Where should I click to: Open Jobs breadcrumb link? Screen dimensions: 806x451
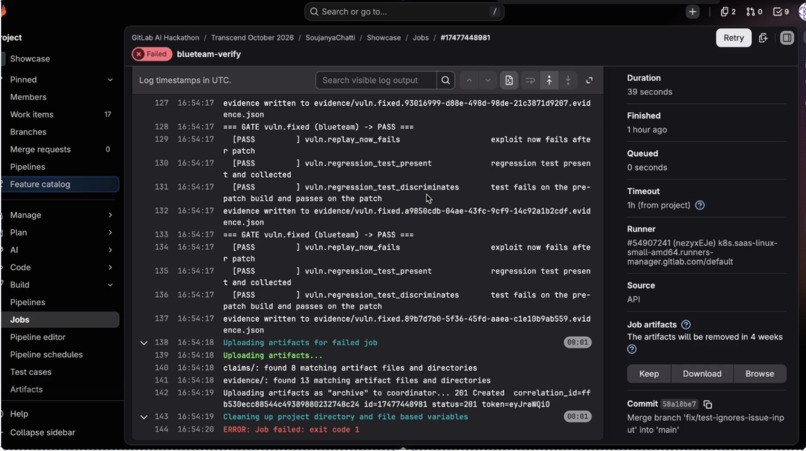pyautogui.click(x=420, y=38)
